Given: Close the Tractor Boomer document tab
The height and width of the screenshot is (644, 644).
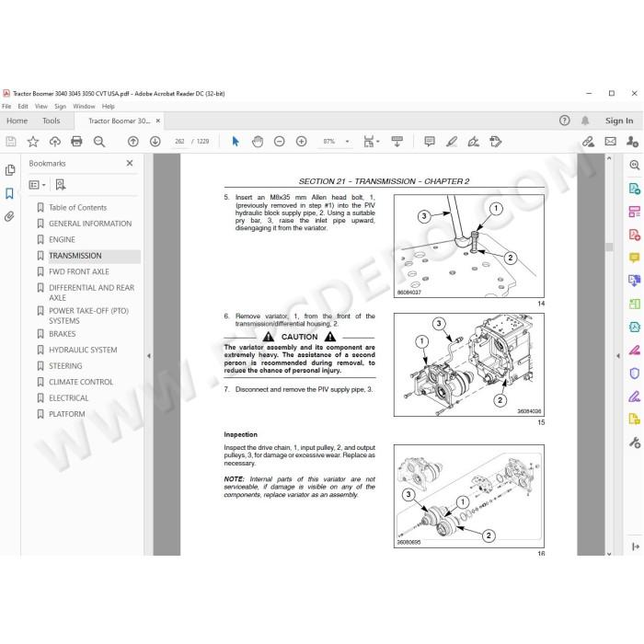Looking at the screenshot, I should (x=157, y=121).
